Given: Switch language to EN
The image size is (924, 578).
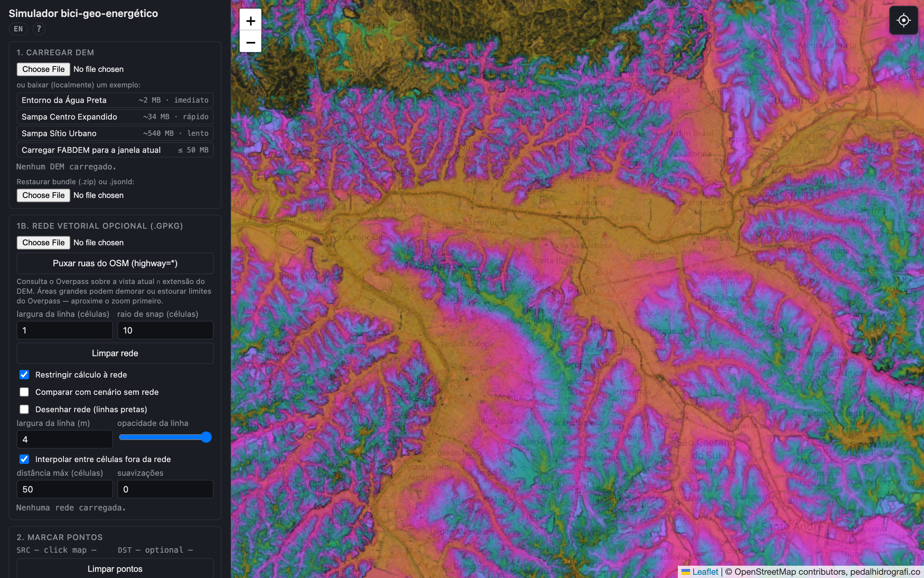Looking at the screenshot, I should click(18, 29).
